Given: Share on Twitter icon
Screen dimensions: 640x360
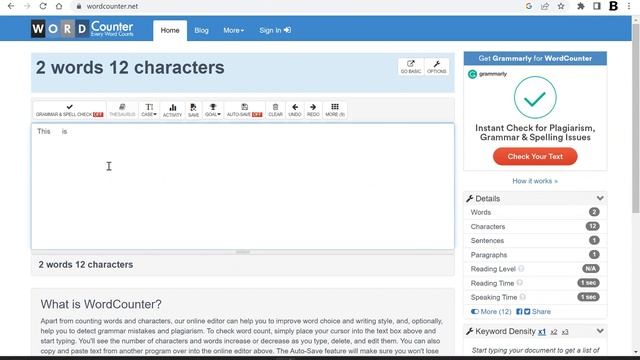Looking at the screenshot, I should coord(527,311).
